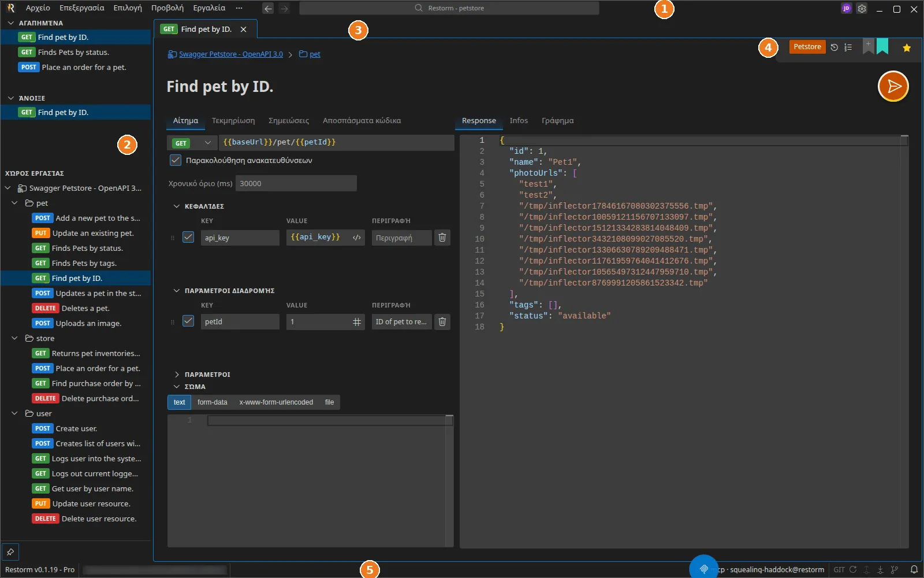Screen dimensions: 924x578
Task: Select the x-www-form-urlencoded body type
Action: pyautogui.click(x=276, y=402)
